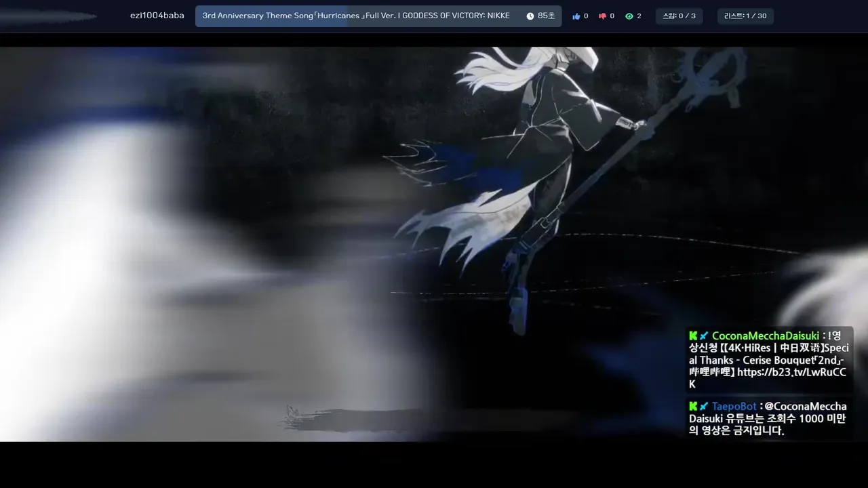The image size is (868, 488).
Task: Click the viewer count 2
Action: pyautogui.click(x=639, y=16)
